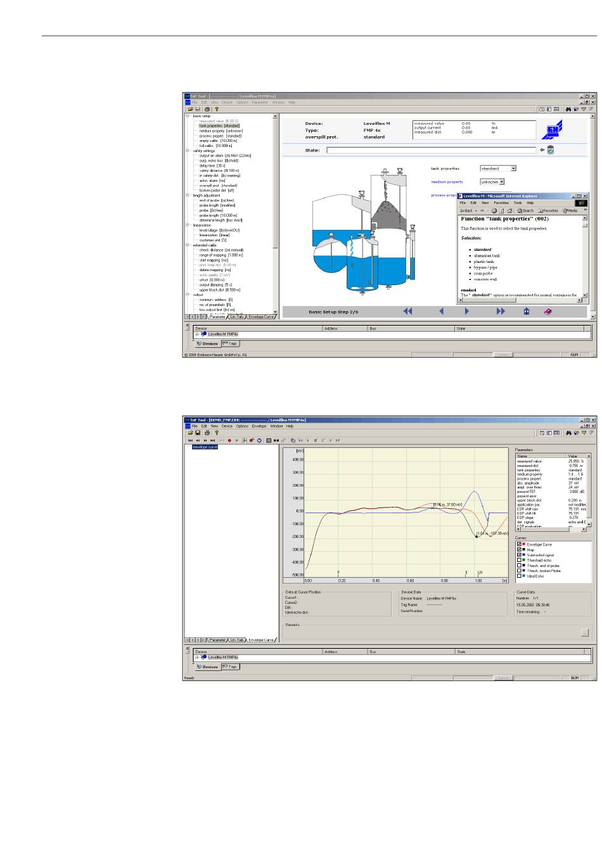The image size is (602, 868).
Task: Click the lightbulb hint icon in upper toolbar
Action: click(x=216, y=109)
